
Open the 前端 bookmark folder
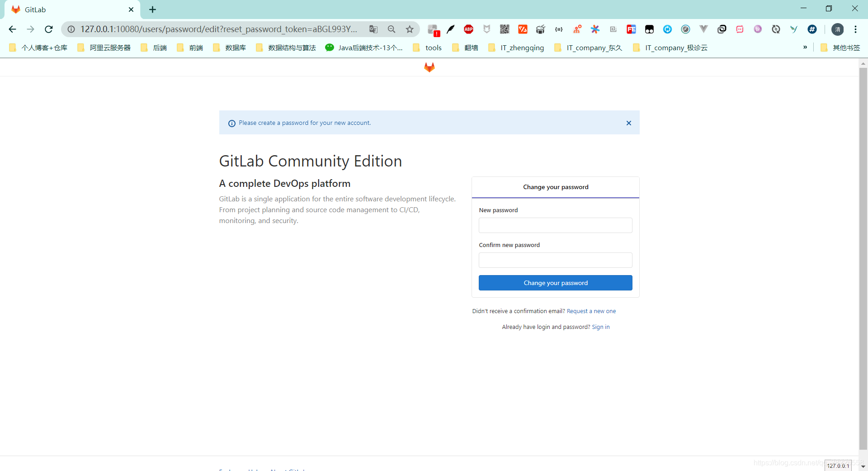point(190,48)
